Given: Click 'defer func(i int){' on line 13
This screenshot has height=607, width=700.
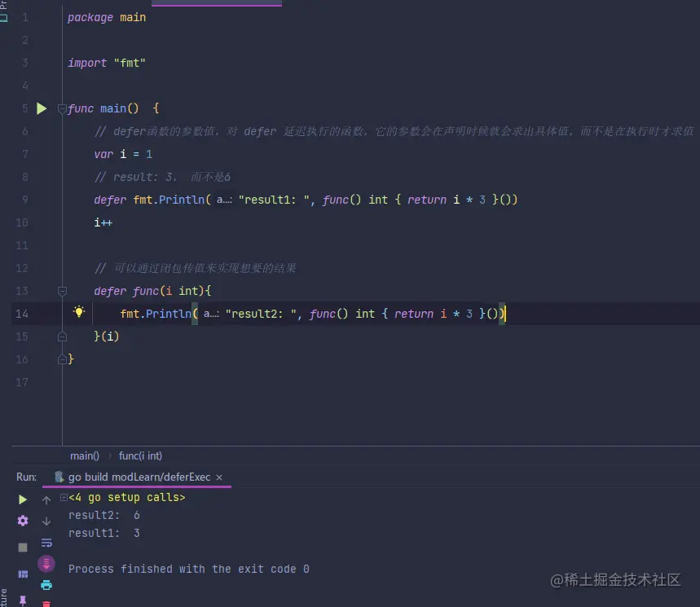Looking at the screenshot, I should pyautogui.click(x=152, y=291).
